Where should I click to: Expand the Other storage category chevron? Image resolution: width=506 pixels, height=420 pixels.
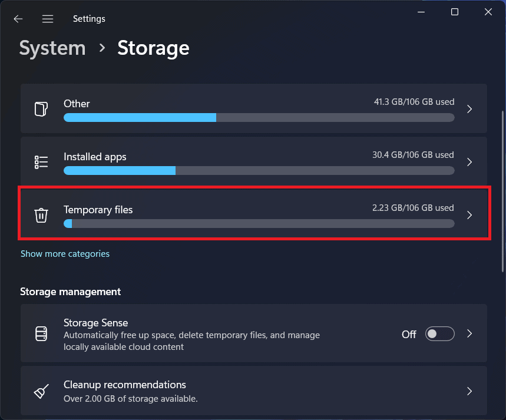pyautogui.click(x=469, y=109)
